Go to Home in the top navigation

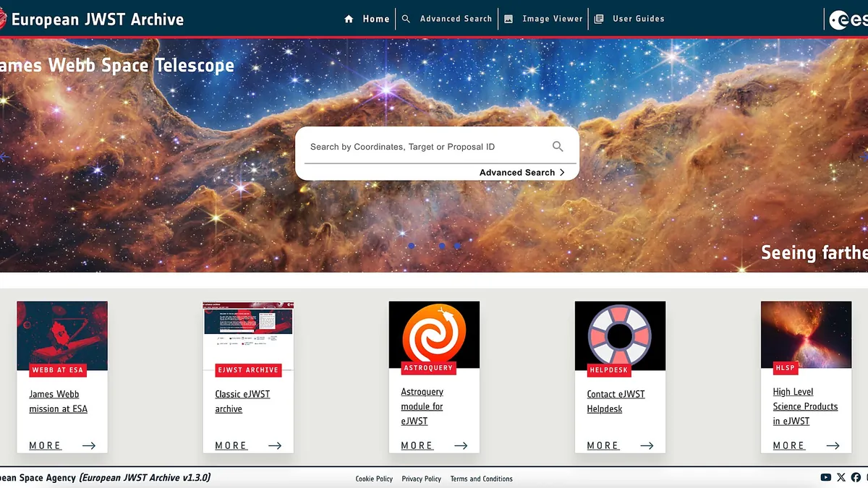pyautogui.click(x=367, y=19)
